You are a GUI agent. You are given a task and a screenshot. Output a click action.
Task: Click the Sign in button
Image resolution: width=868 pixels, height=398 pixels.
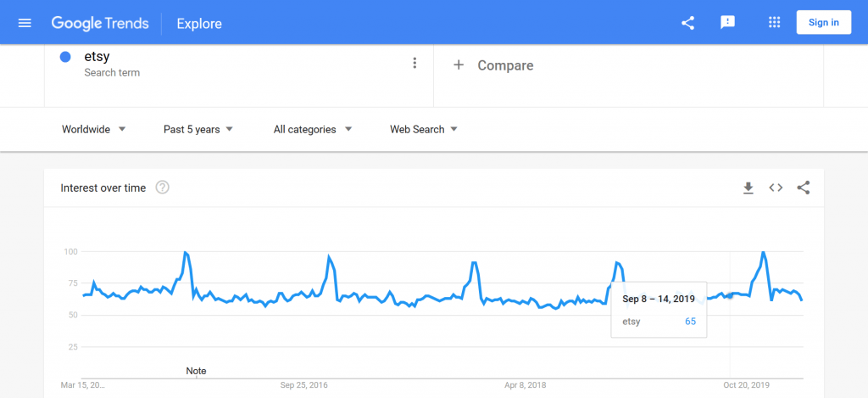[x=823, y=23]
